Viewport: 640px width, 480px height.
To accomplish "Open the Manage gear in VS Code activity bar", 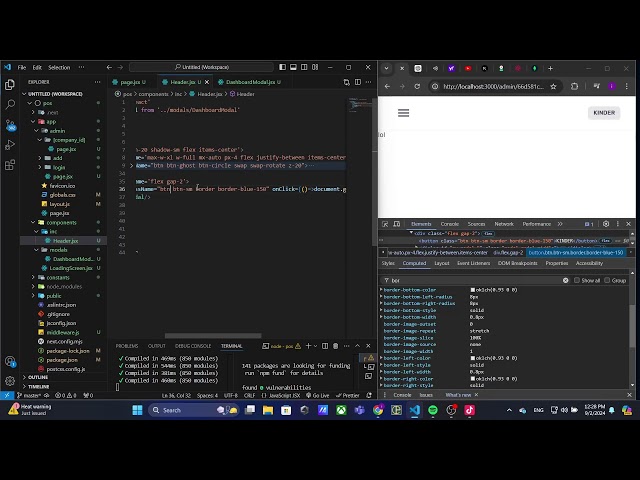I will point(10,381).
